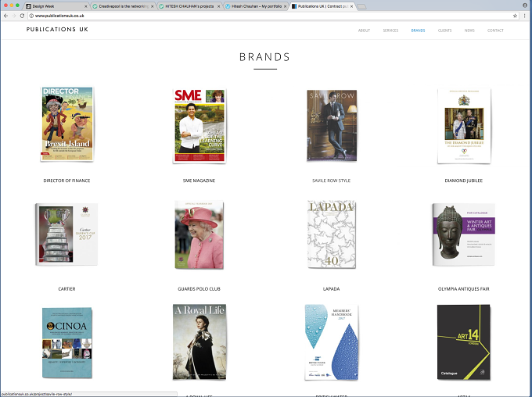Click the site info icon in address bar
This screenshot has width=532, height=397.
pyautogui.click(x=31, y=16)
